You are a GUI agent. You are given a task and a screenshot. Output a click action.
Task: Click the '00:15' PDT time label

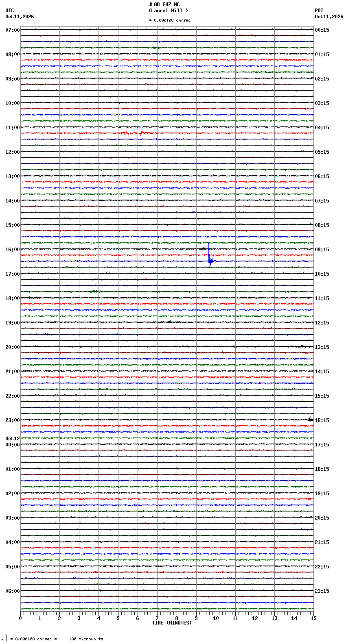322,30
